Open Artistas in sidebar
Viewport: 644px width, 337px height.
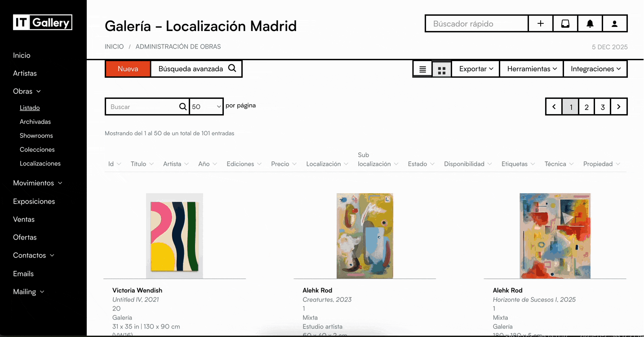click(x=25, y=73)
